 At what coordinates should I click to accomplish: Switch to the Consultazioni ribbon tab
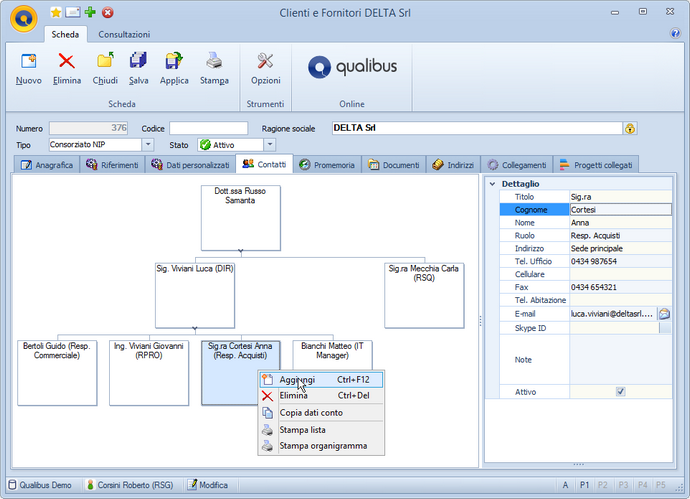click(x=124, y=34)
